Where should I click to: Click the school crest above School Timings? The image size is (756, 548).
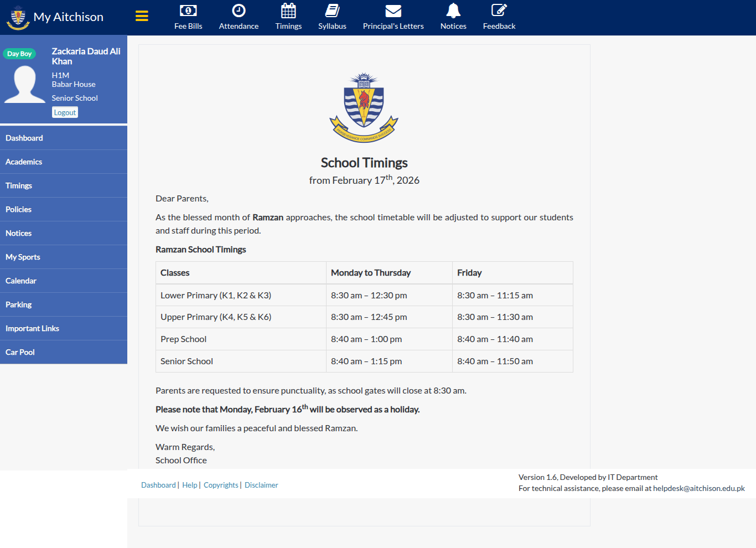coord(364,107)
